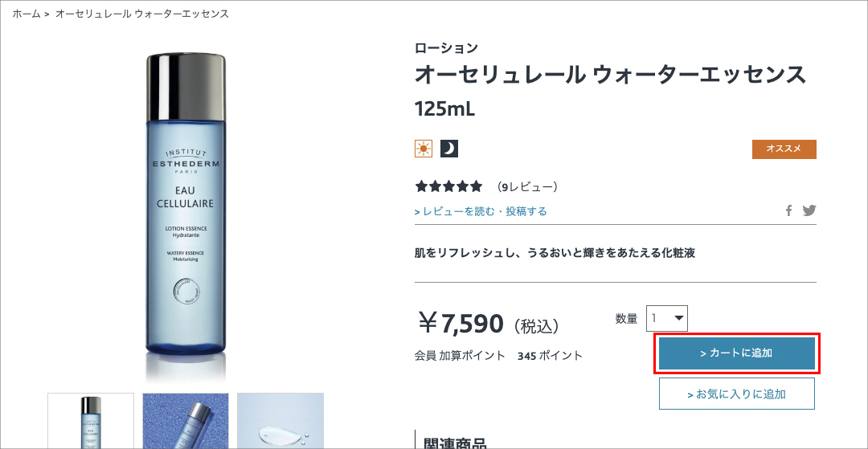Viewport: 868px width, 449px height.
Task: Select the third thumbnail showing the liquid drop
Action: tap(280, 419)
